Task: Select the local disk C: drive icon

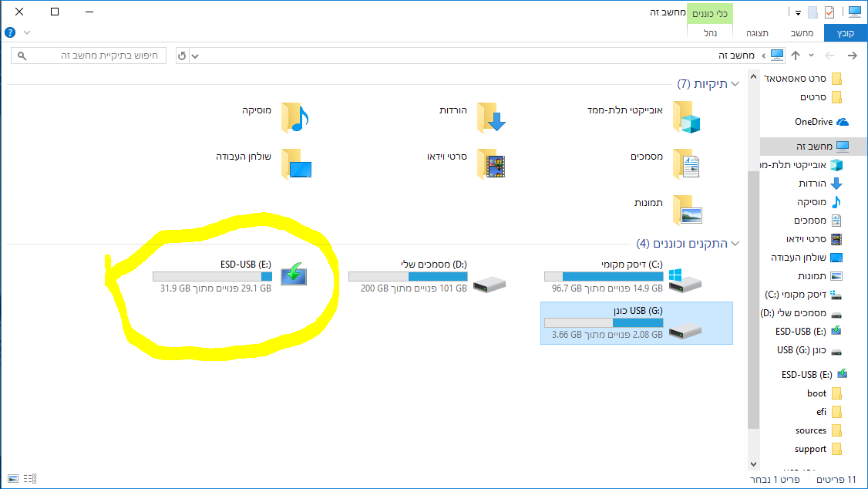Action: (x=685, y=281)
